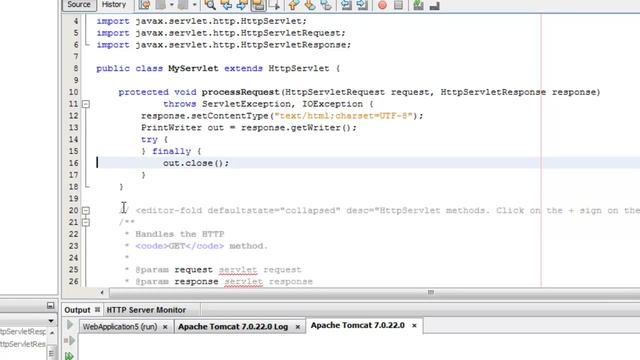
Task: Switch to the History view
Action: [x=114, y=4]
